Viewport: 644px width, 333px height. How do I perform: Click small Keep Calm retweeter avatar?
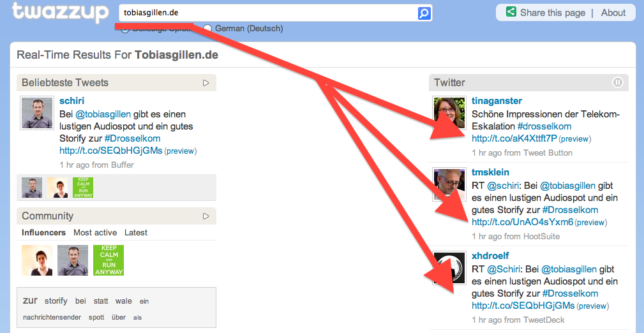(83, 188)
